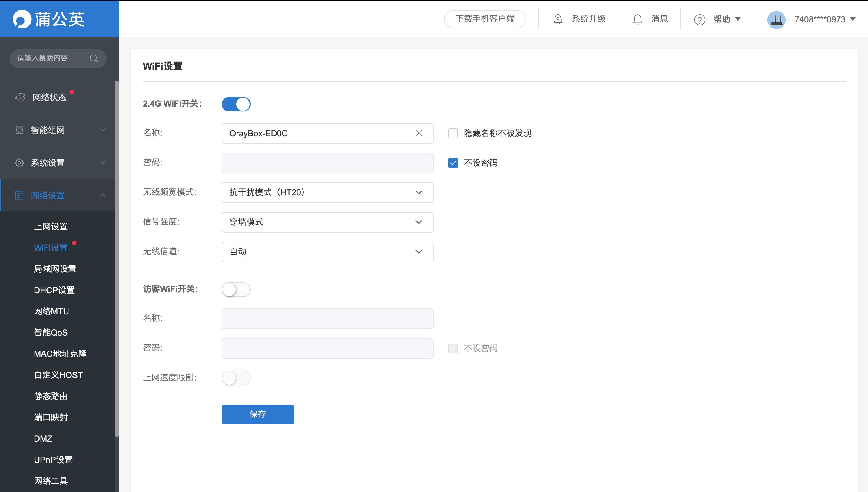Turn off the 2.4G WiFi开关 toggle
This screenshot has height=492, width=868.
(236, 104)
